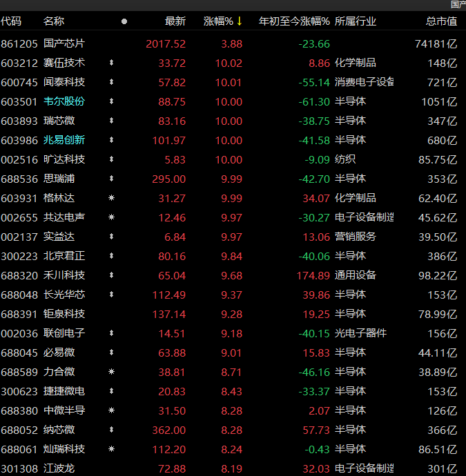
Task: Click market cap 74181亿 of 国产芯片
Action: click(436, 44)
